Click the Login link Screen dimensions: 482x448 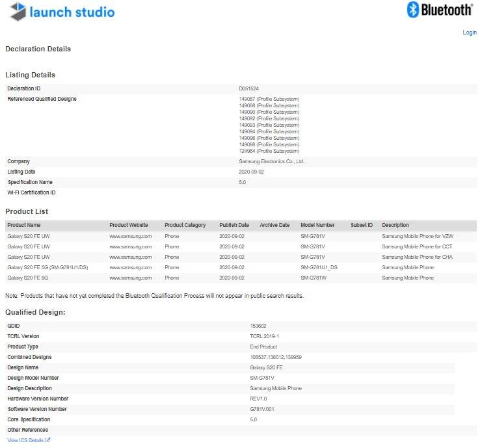(470, 33)
